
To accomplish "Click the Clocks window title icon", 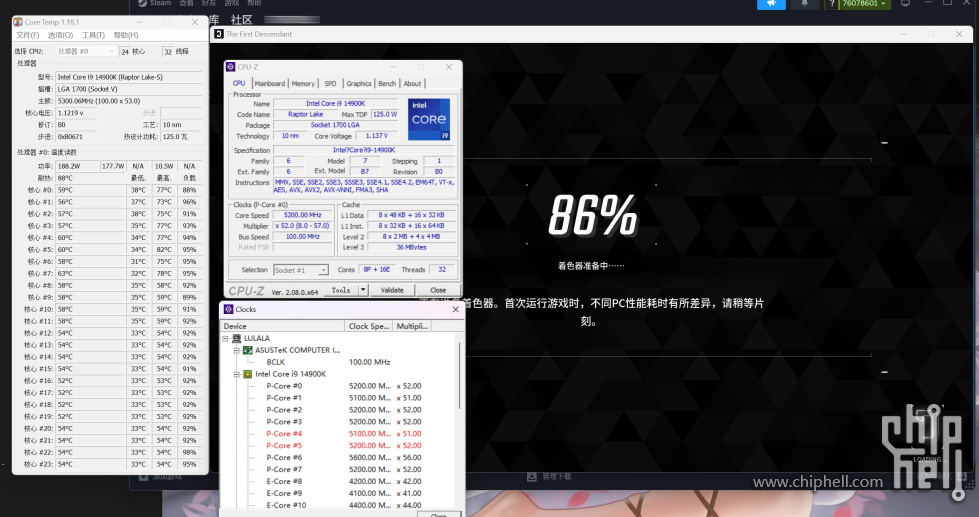I will point(229,309).
